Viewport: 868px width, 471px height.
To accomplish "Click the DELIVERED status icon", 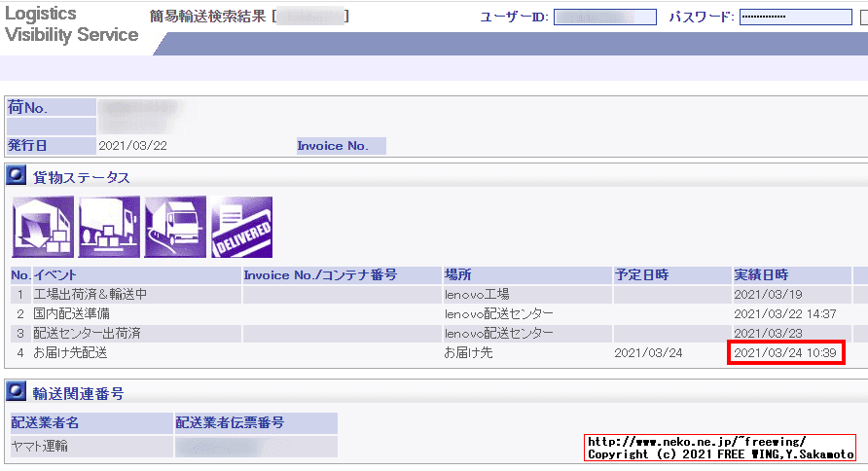I will pyautogui.click(x=241, y=228).
